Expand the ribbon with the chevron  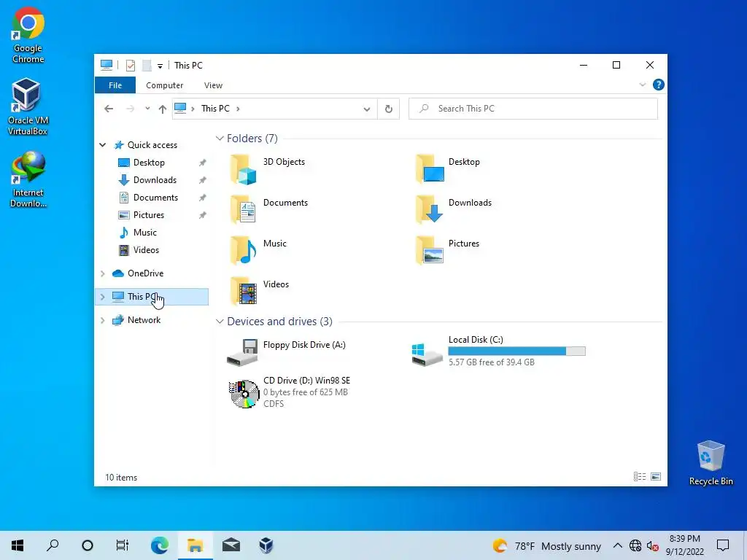click(642, 85)
